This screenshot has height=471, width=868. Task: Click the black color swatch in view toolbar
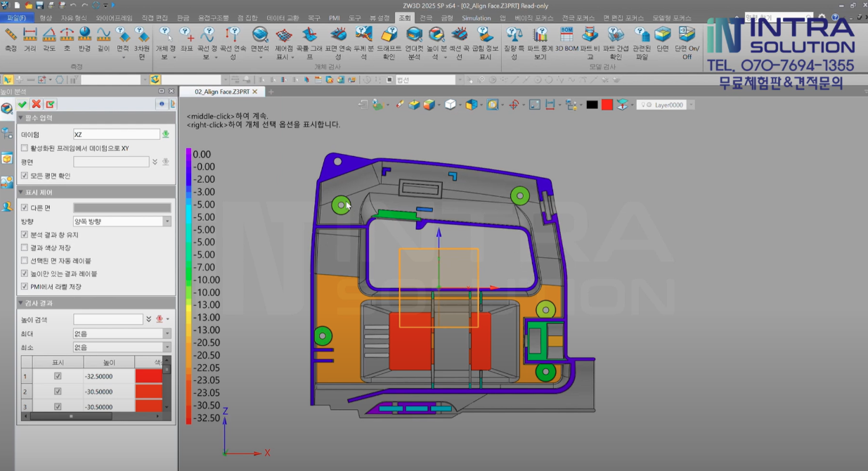pyautogui.click(x=592, y=105)
